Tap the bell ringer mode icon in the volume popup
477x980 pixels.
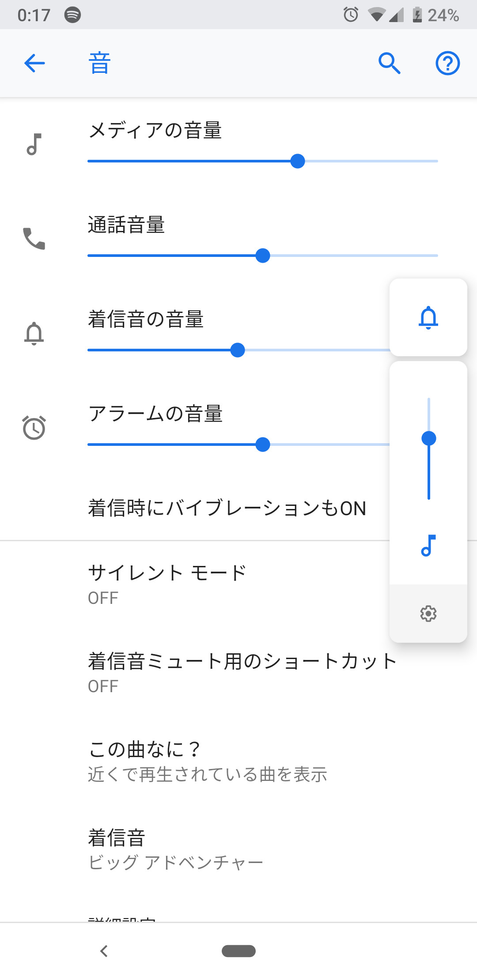[x=428, y=317]
